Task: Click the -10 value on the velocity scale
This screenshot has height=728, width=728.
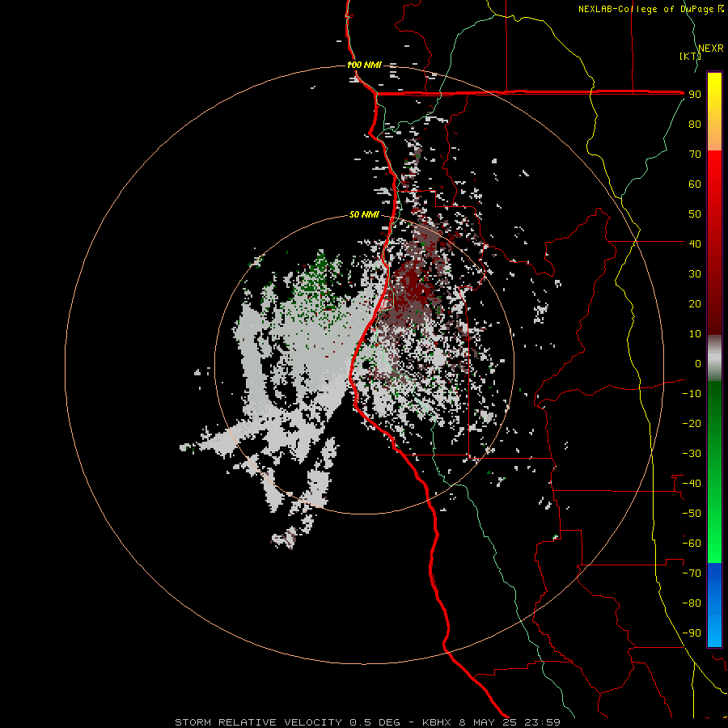Action: (x=692, y=394)
